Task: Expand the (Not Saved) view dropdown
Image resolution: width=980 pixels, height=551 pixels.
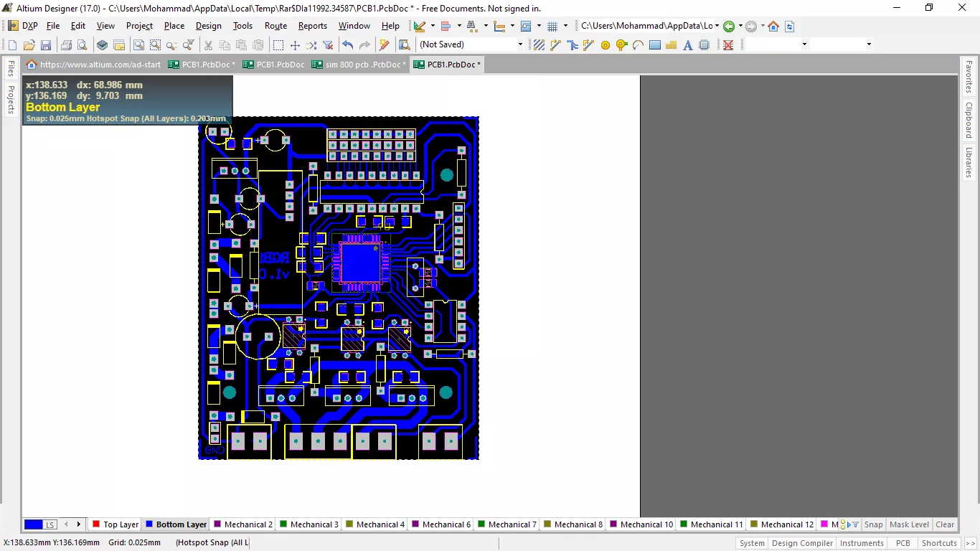Action: coord(520,44)
